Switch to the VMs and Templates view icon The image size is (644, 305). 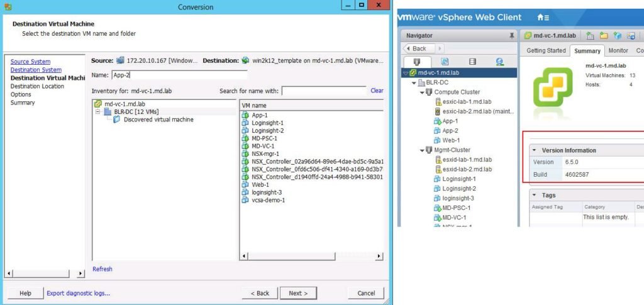click(x=445, y=62)
